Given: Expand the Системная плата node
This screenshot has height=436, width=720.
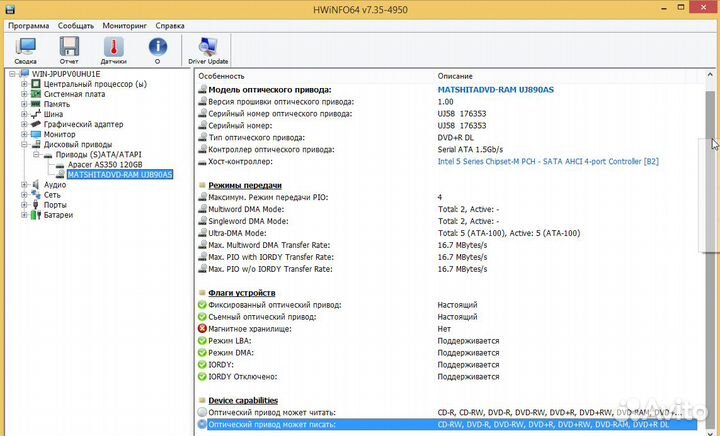Looking at the screenshot, I should click(24, 94).
